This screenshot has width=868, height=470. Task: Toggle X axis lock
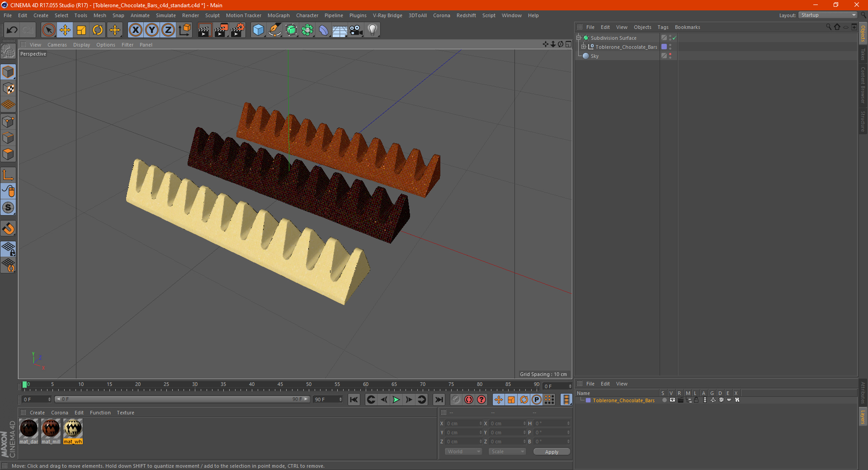(135, 30)
